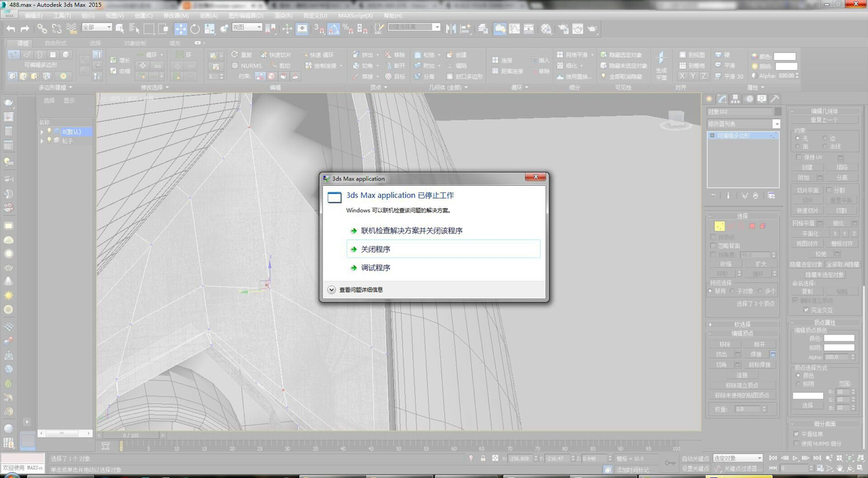Open the Hierarchy command panel tab
This screenshot has height=478, width=868.
pyautogui.click(x=735, y=99)
